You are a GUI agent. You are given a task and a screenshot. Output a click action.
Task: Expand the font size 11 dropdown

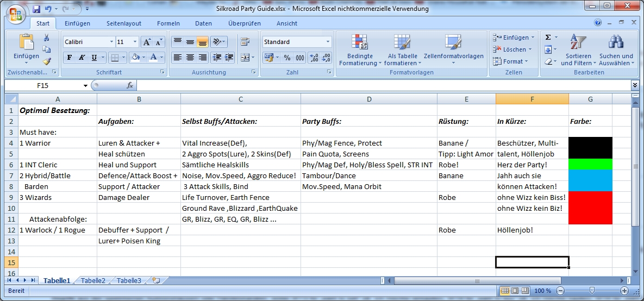point(135,42)
